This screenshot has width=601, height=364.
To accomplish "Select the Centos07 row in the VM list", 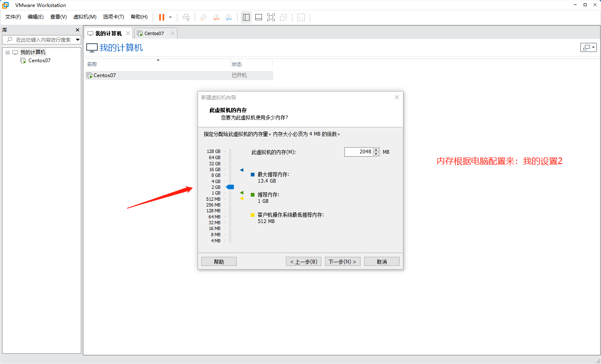I will point(179,75).
